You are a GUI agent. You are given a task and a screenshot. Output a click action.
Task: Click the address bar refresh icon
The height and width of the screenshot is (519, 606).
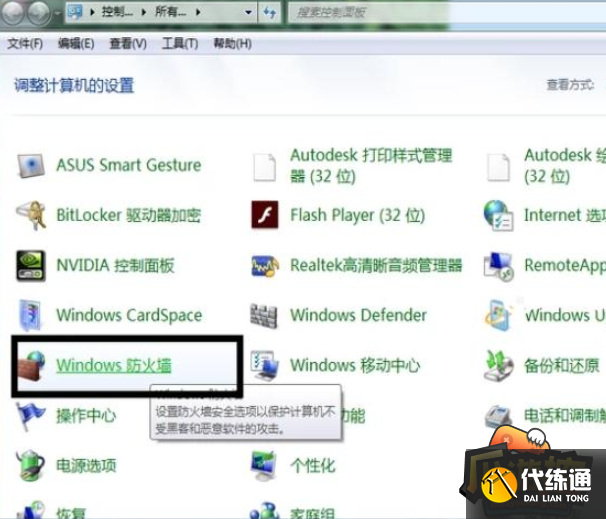point(269,12)
